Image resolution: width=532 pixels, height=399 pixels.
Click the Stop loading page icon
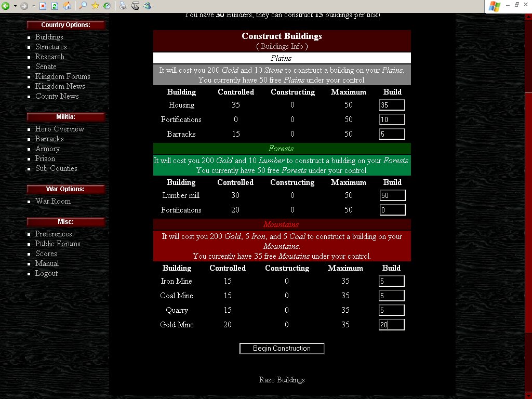43,6
